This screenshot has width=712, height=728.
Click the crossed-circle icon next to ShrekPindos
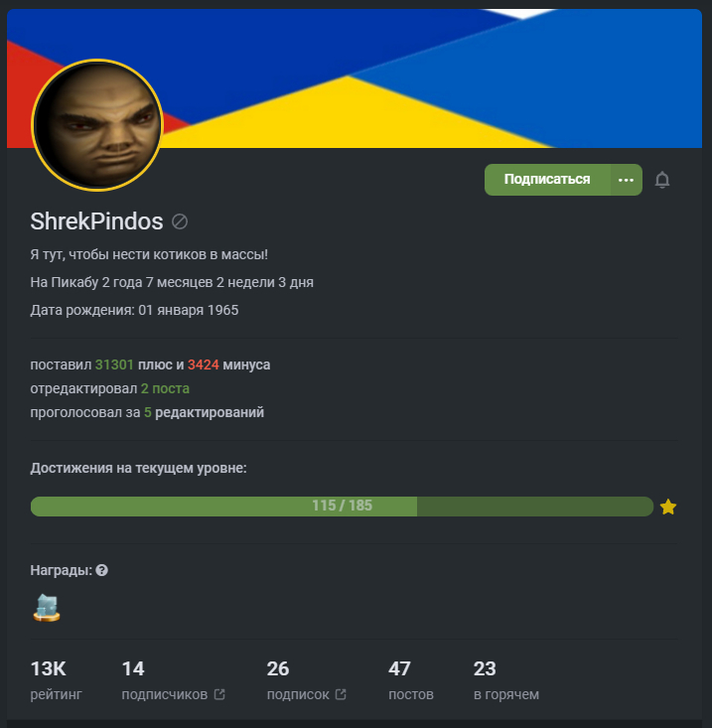click(x=180, y=221)
